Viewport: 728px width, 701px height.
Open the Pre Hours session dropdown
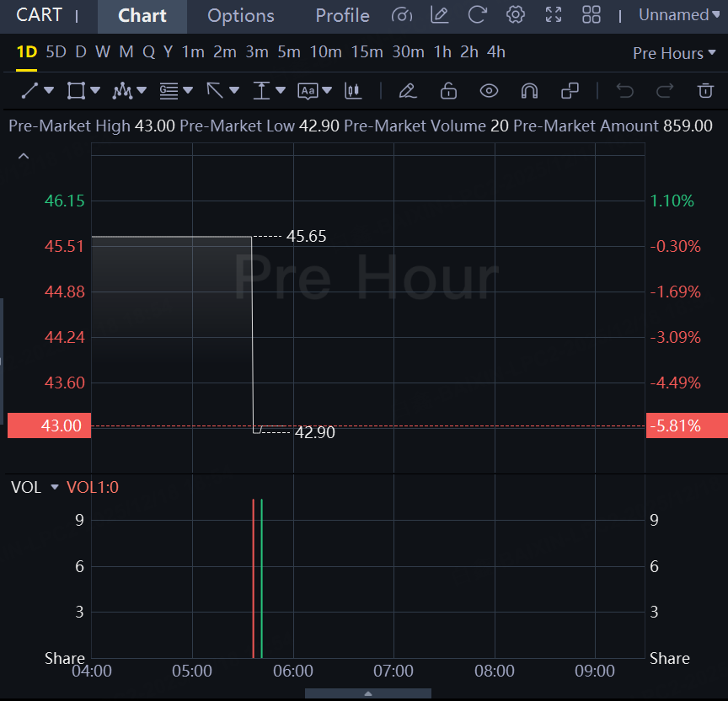[x=674, y=53]
